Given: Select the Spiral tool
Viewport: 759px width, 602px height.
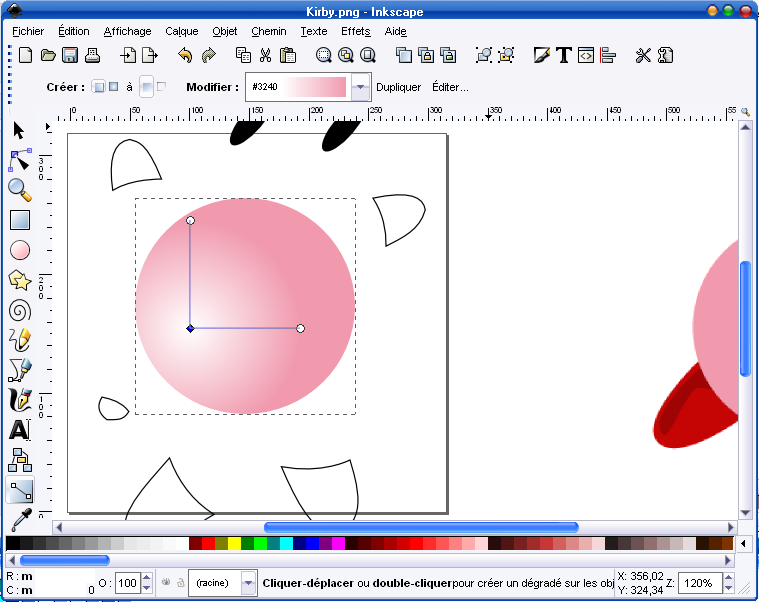Looking at the screenshot, I should point(20,311).
